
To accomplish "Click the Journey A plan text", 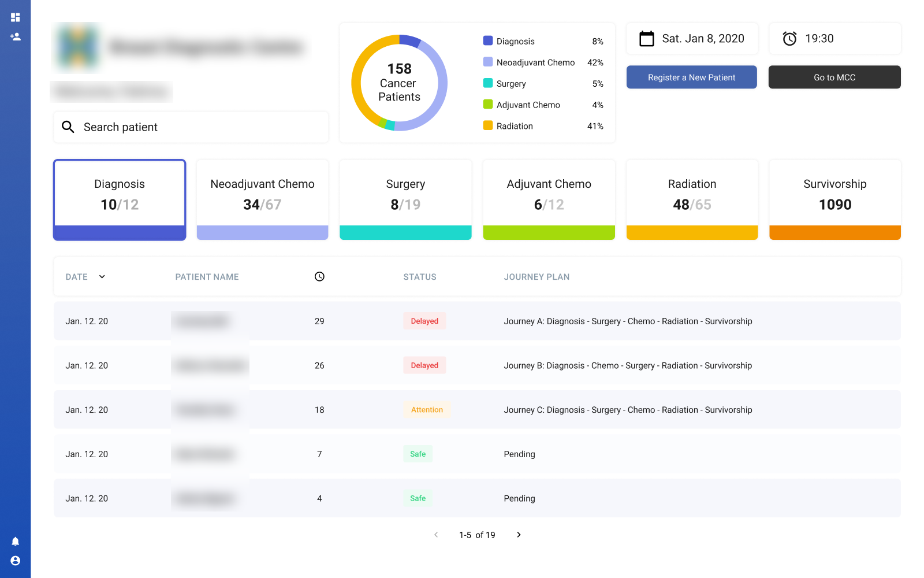I will pos(628,321).
